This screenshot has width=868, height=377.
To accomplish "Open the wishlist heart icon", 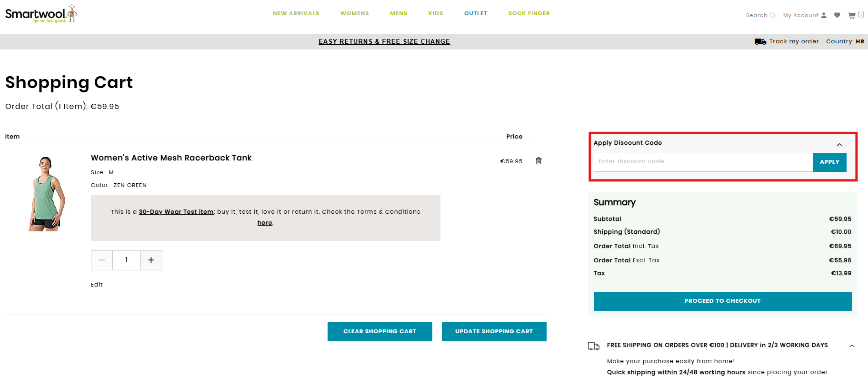I will (837, 15).
